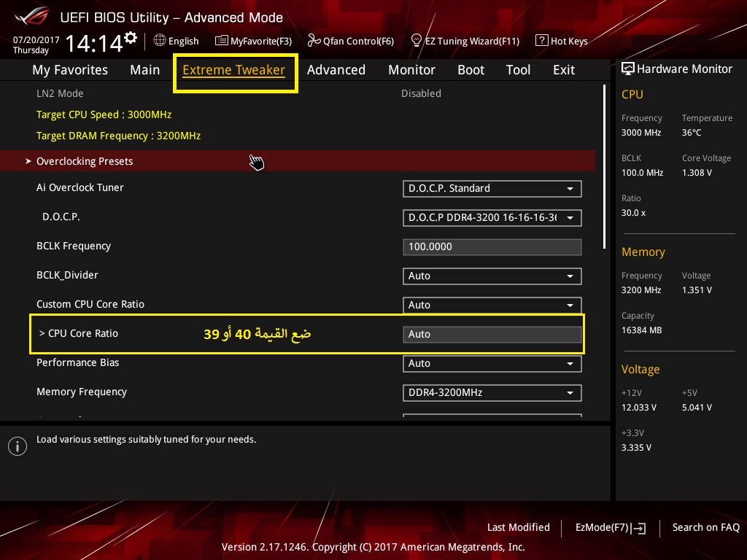Click the +12V reading 12.033 V
This screenshot has width=747, height=560.
pyautogui.click(x=639, y=407)
